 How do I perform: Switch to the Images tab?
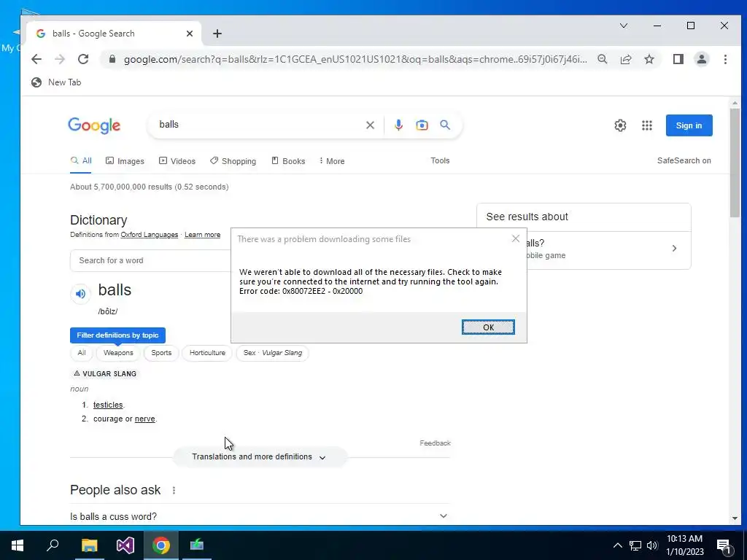[125, 161]
